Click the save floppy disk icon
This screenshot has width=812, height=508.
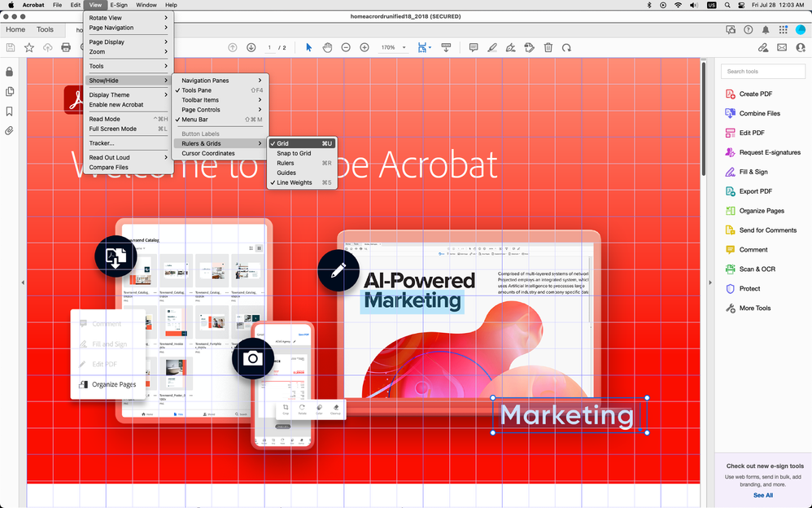[x=11, y=48]
